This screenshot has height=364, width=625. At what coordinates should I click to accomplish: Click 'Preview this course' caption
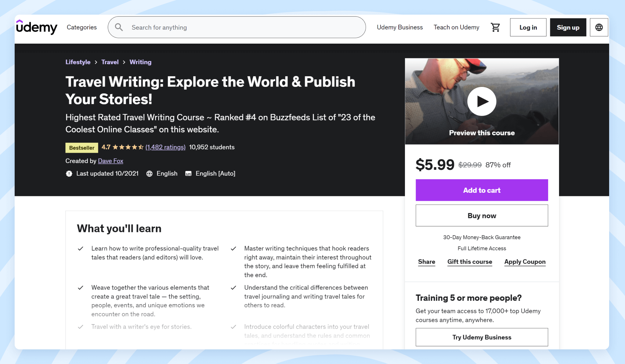click(x=482, y=133)
